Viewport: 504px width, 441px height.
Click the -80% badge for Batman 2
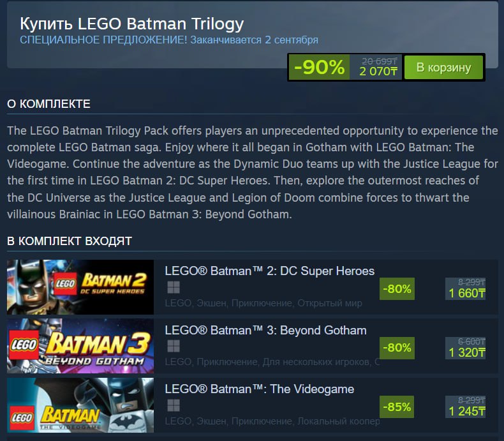397,288
